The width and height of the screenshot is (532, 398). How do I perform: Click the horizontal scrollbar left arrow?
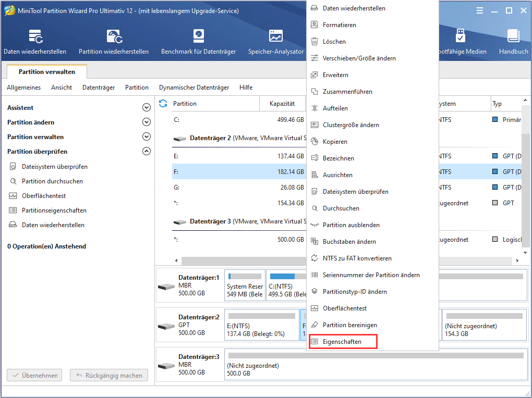tap(176, 260)
